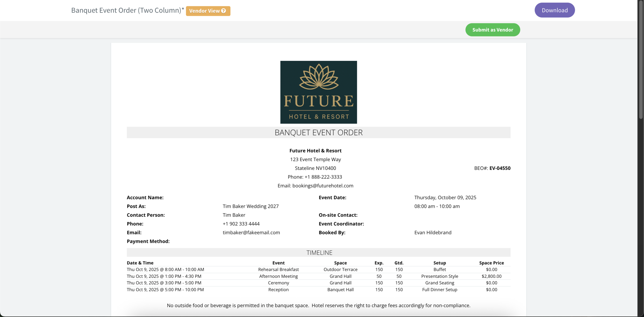The image size is (644, 317).
Task: Select the Rehearsal Breakfast timeline row
Action: [278, 269]
